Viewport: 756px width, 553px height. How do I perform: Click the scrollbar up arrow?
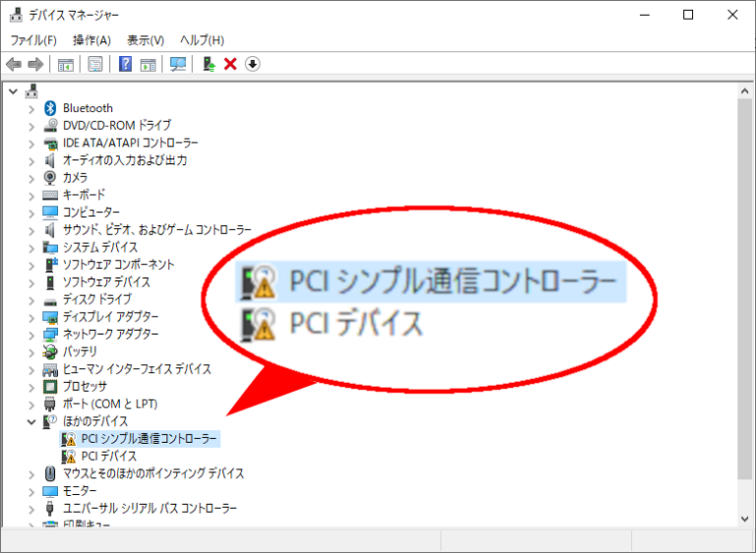745,91
